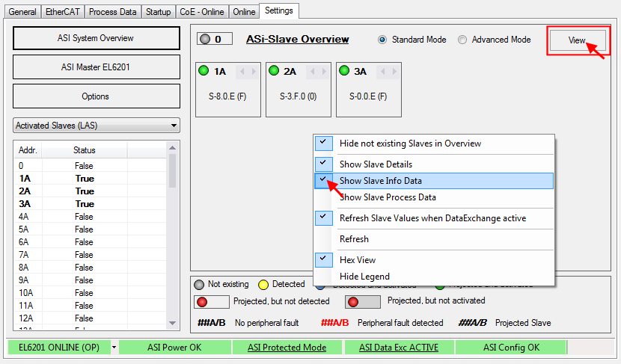The width and height of the screenshot is (621, 364).
Task: Click left arrow on slave 3A card
Action: pos(382,72)
